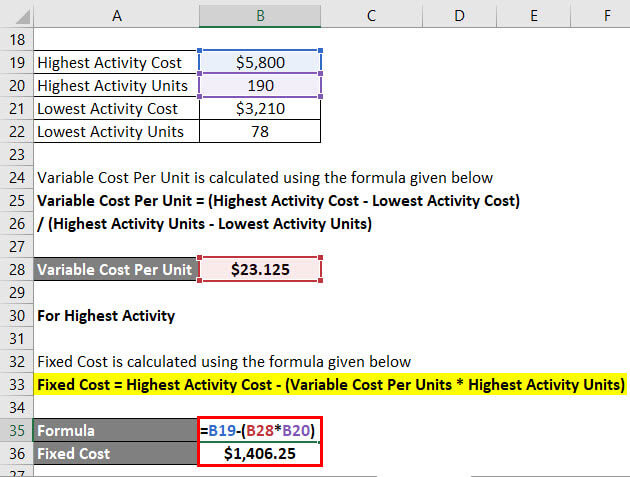The image size is (630, 477).
Task: Select row 25 header
Action: pyautogui.click(x=17, y=200)
